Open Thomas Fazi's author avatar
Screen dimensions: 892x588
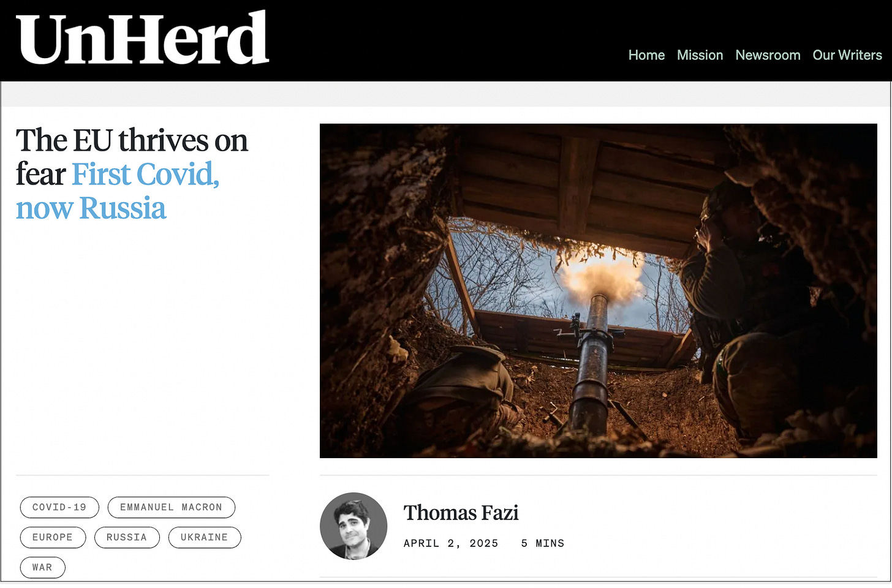pos(353,526)
